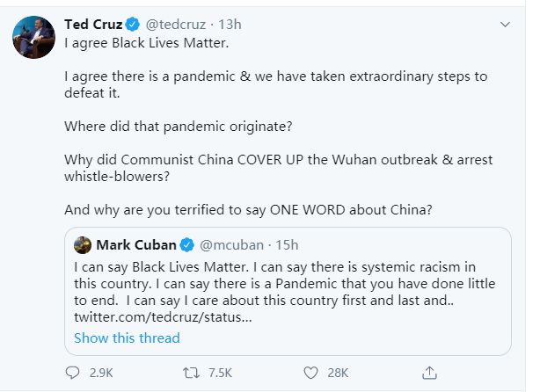Click Ted Cruz's verified badge
The width and height of the screenshot is (540, 392).
[132, 21]
